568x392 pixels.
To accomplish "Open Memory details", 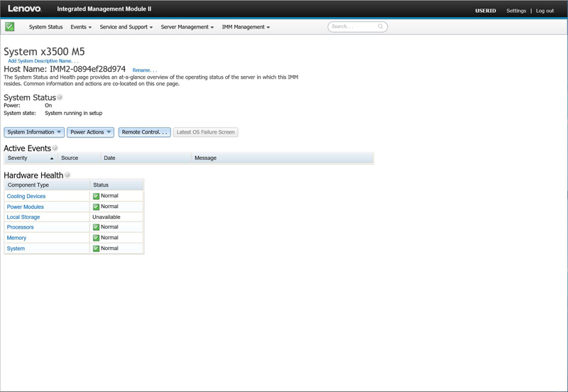I will click(16, 238).
